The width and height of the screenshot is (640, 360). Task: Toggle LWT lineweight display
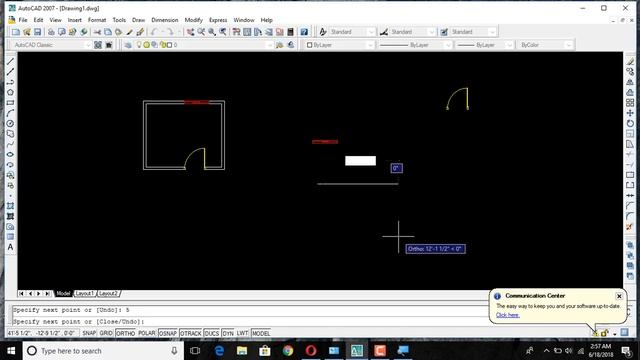242,333
